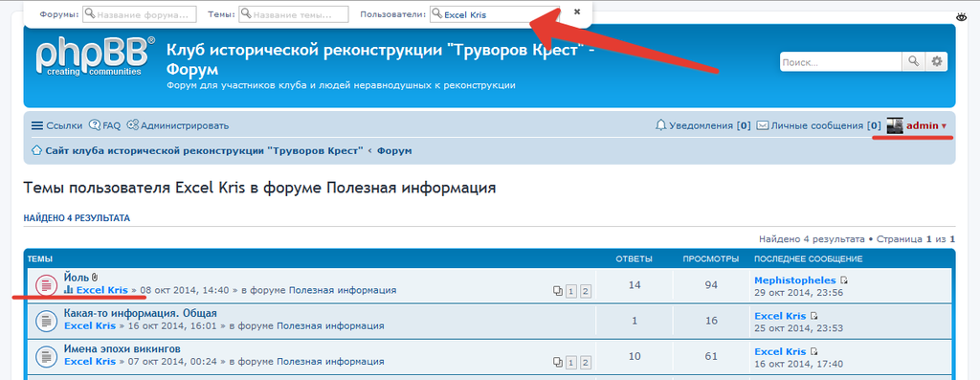The image size is (980, 380).
Task: Click the Пользователи field containing Excel Kris
Action: click(x=495, y=14)
